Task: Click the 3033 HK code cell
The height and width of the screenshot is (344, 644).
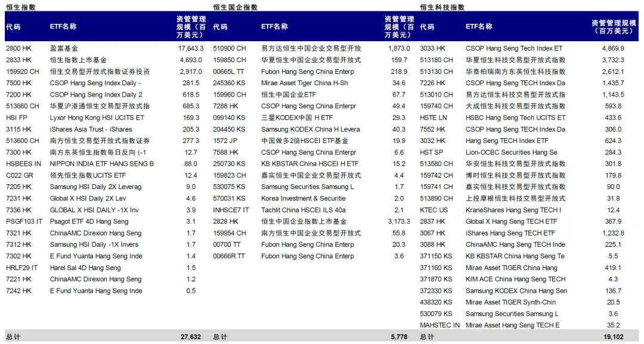Action: pos(432,48)
